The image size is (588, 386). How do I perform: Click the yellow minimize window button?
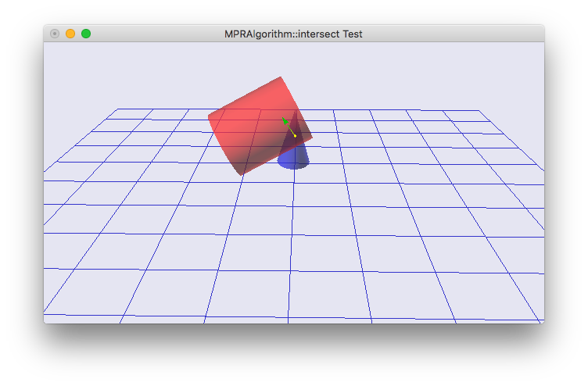[70, 34]
